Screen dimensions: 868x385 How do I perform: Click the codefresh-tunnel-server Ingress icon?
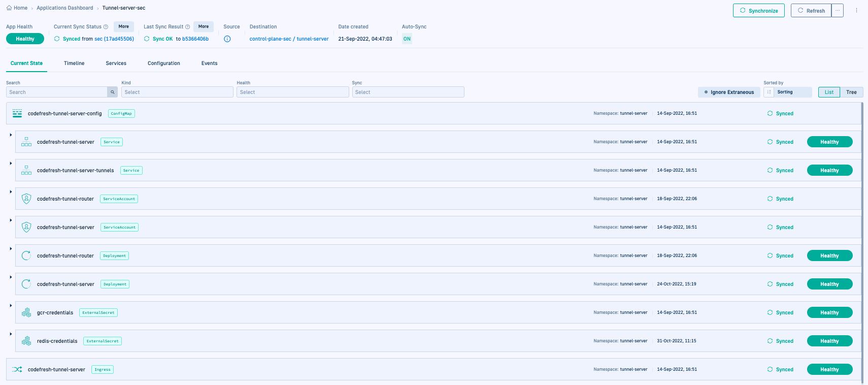click(17, 369)
